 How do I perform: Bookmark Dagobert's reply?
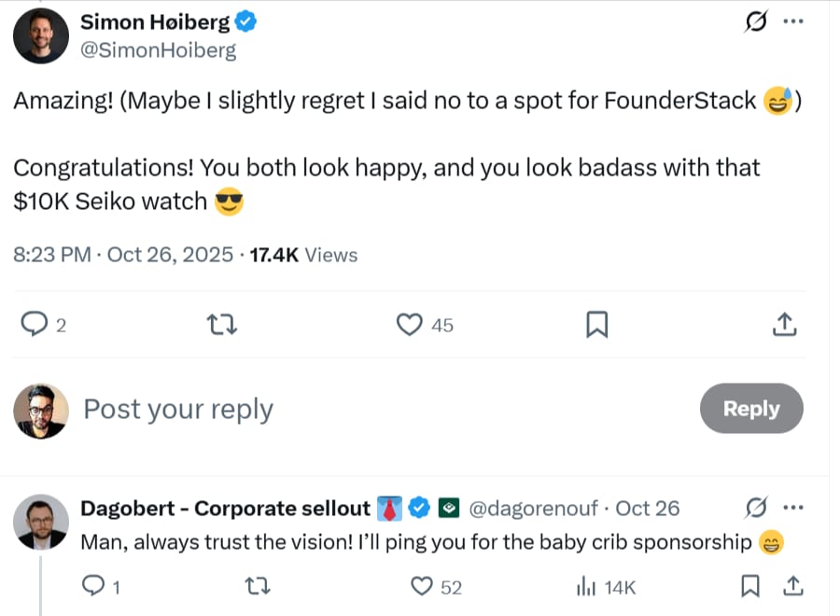pyautogui.click(x=749, y=586)
